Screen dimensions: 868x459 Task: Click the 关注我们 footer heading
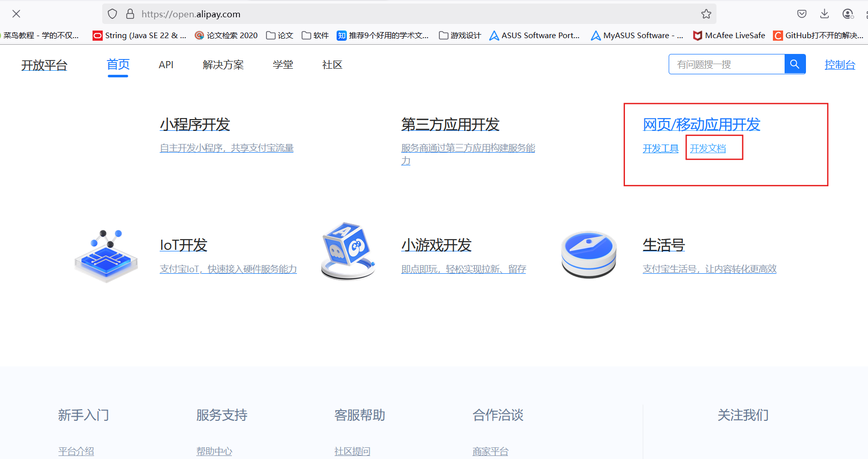click(x=743, y=415)
